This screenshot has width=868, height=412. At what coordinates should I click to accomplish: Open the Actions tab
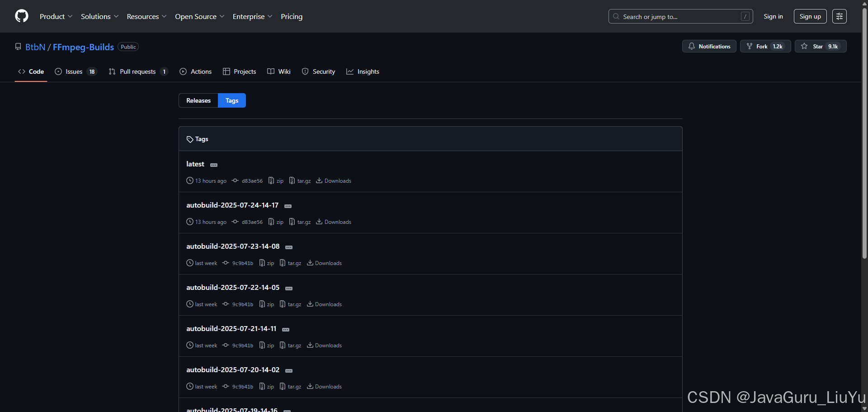click(195, 71)
